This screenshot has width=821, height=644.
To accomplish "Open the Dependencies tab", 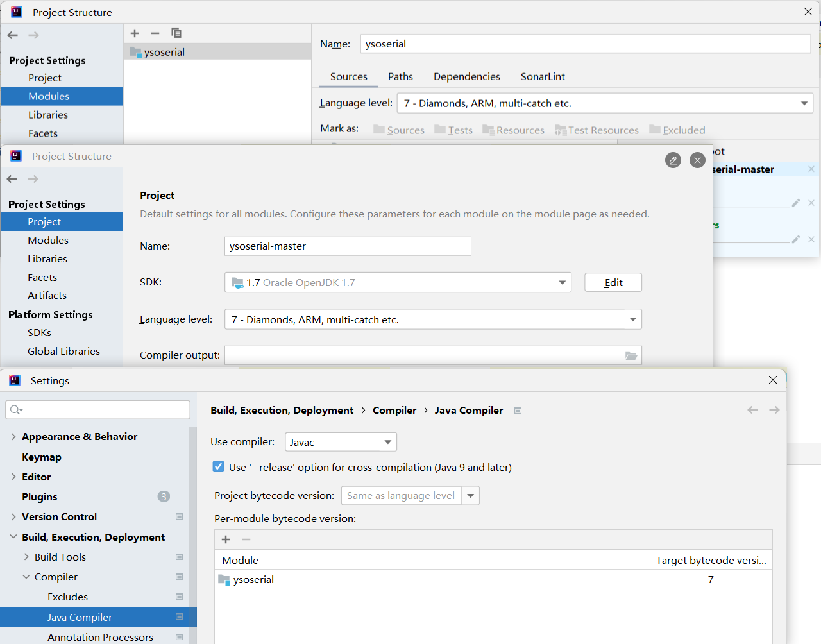I will click(x=467, y=76).
